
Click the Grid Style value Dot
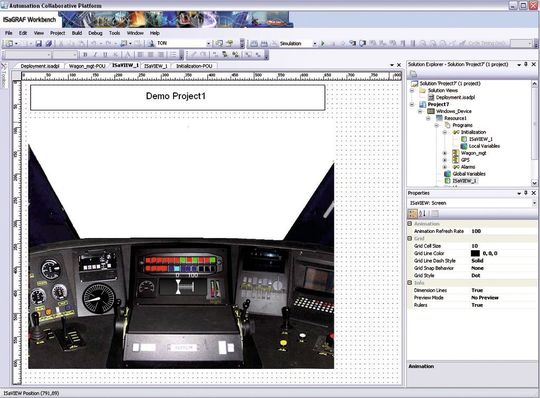tap(476, 275)
